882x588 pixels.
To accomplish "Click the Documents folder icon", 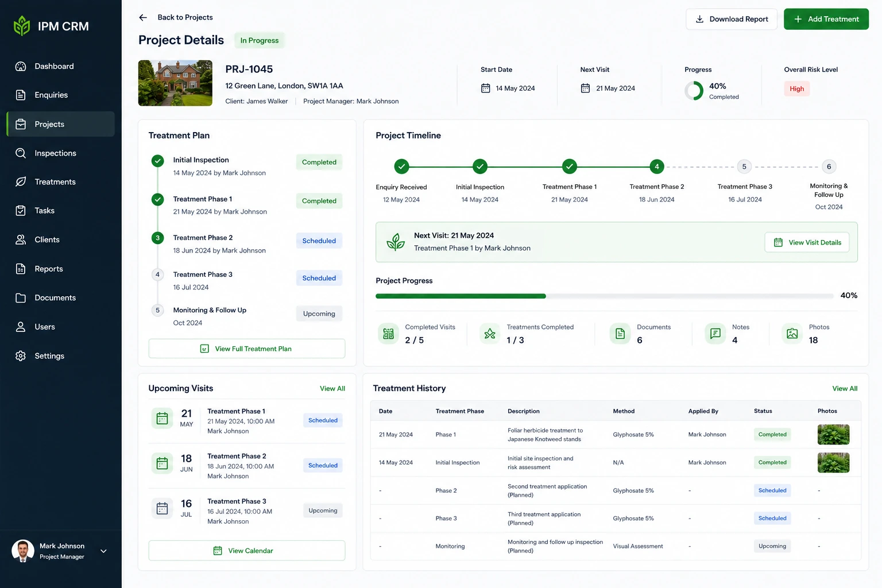I will (x=21, y=297).
